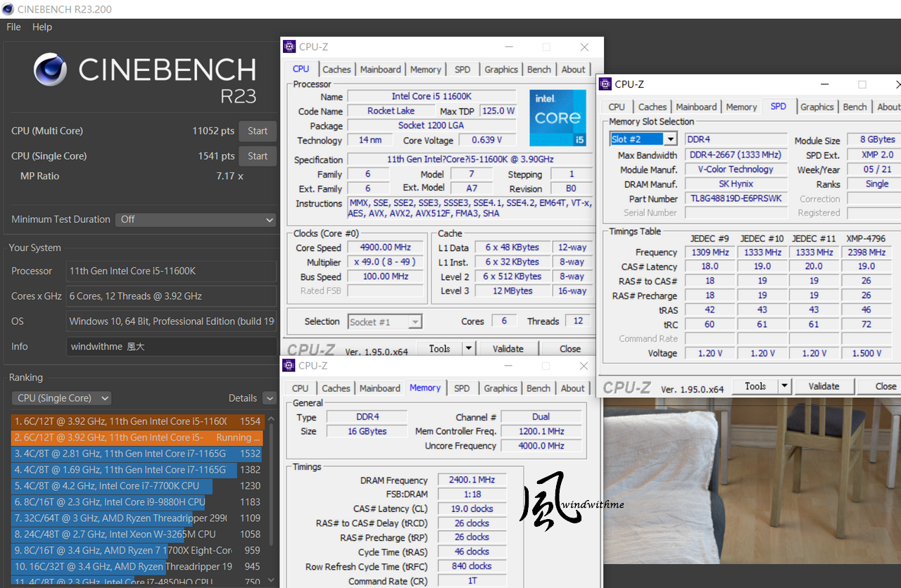This screenshot has height=588, width=901.
Task: Switch to Graphics tab in top CPU-Z window
Action: pyautogui.click(x=501, y=70)
